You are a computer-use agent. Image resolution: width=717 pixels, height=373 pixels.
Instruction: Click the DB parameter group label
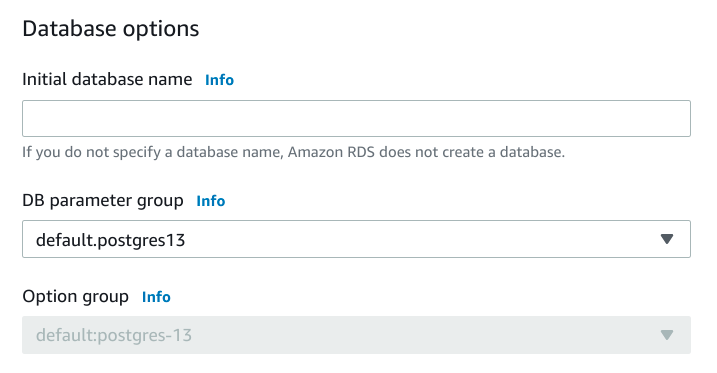[103, 201]
